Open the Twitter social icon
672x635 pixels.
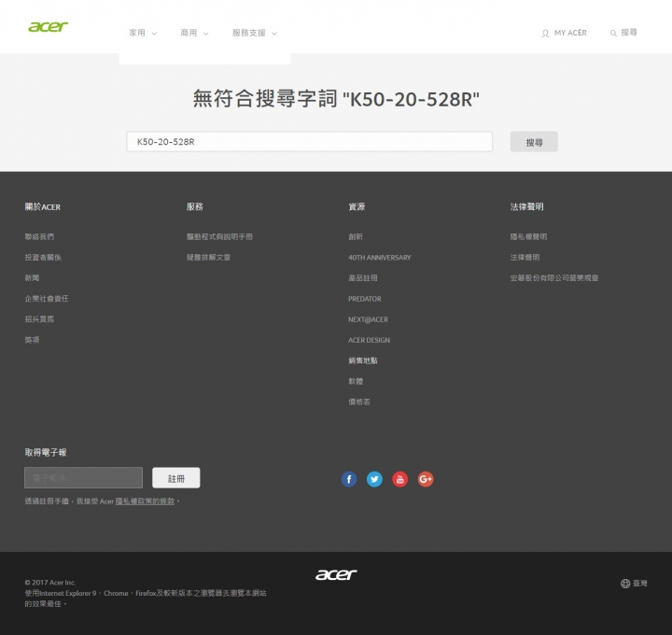374,479
